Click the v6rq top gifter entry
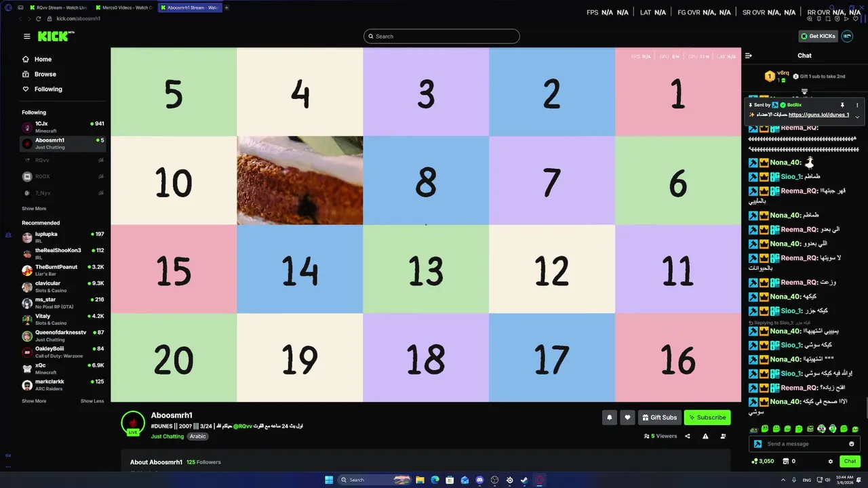The height and width of the screenshot is (488, 868). click(776, 77)
